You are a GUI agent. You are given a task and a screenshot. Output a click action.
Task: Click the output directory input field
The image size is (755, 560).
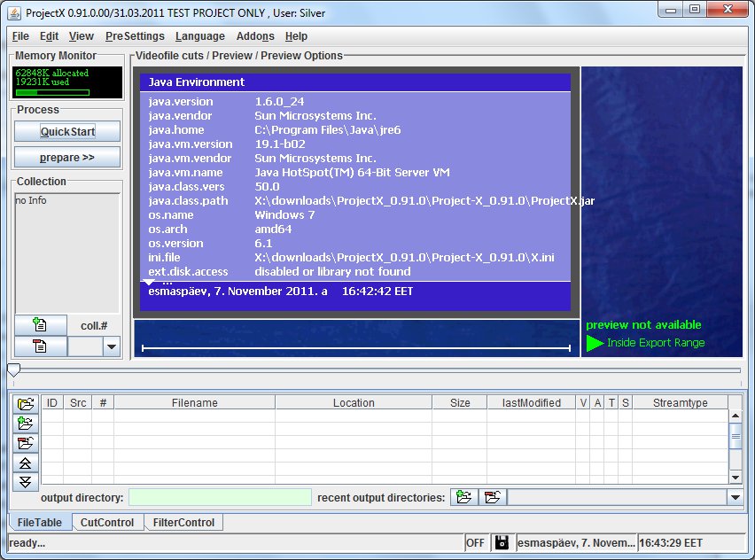click(220, 497)
